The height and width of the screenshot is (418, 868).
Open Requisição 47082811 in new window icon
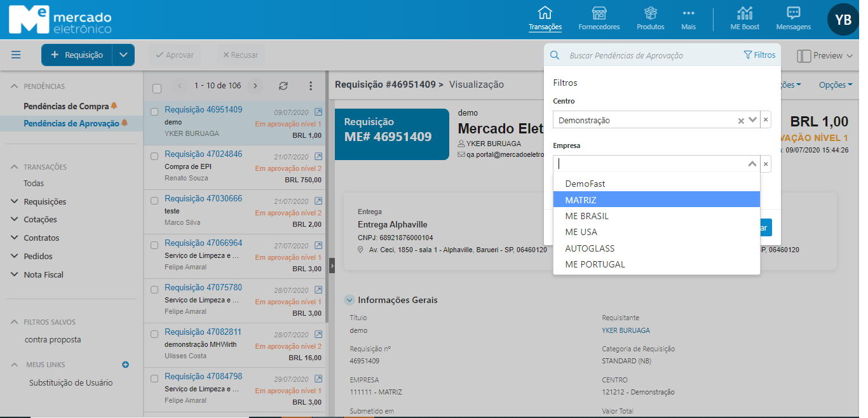[318, 334]
